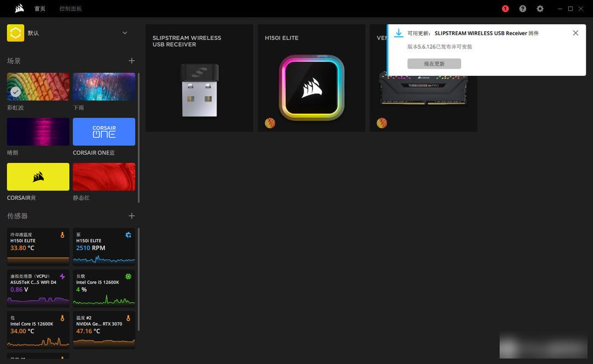Click the 47.16 °C GPU temperature value
The height and width of the screenshot is (364, 593).
coord(88,331)
